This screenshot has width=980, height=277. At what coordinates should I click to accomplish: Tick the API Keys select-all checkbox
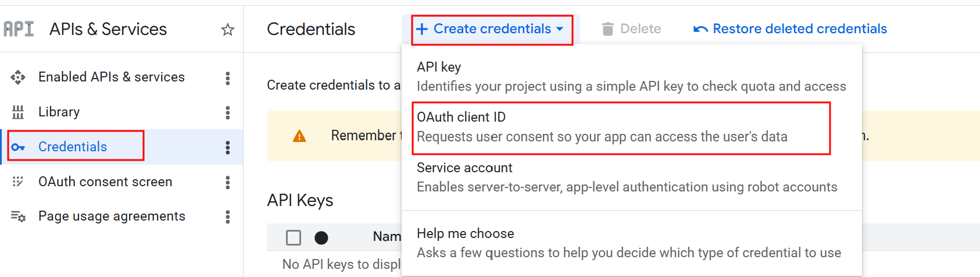[x=294, y=237]
